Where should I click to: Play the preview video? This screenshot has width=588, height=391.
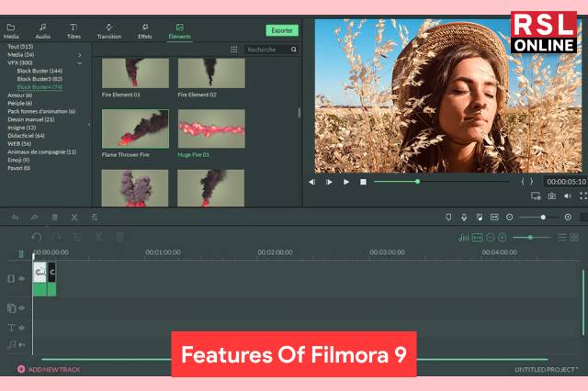coord(346,182)
